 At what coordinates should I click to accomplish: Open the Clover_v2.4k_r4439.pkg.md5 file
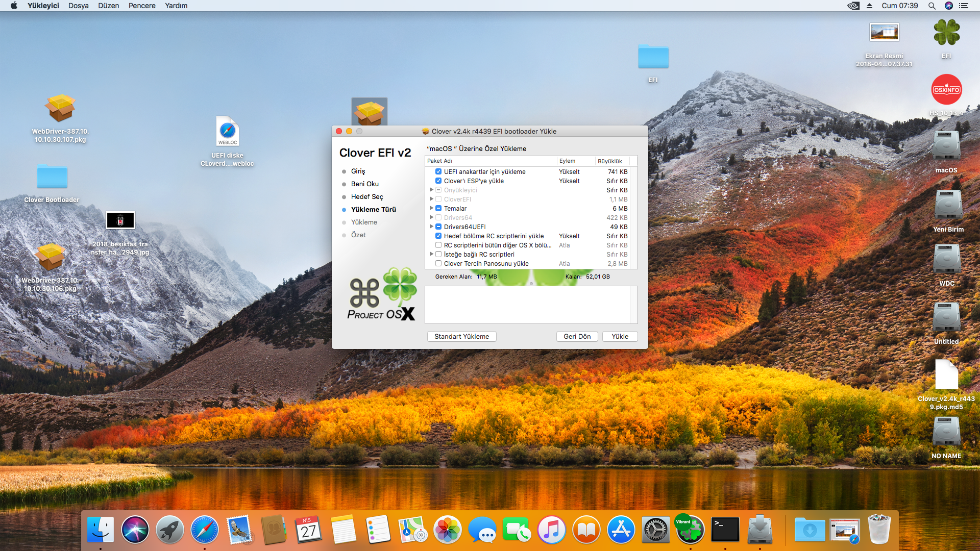click(x=946, y=375)
